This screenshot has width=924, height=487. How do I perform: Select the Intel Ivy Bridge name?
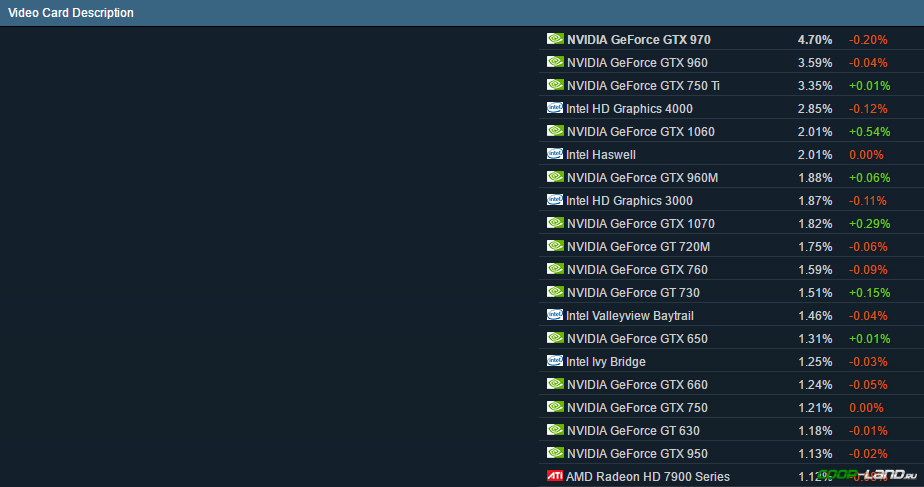coord(606,362)
